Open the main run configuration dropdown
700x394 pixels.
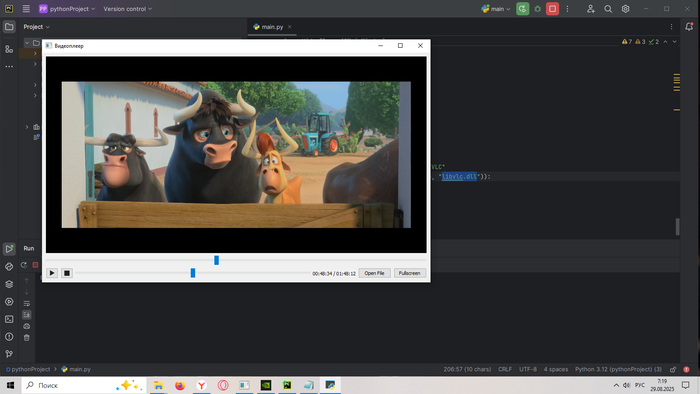(x=496, y=9)
